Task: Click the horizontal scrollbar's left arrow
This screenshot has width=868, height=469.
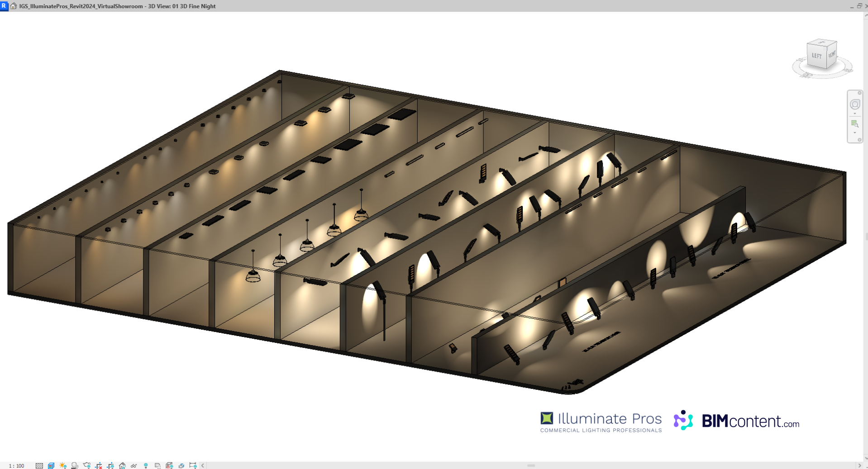Action: tap(203, 465)
